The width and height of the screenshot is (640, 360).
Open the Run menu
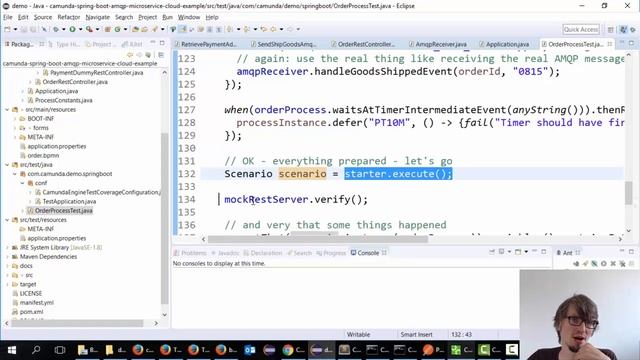[x=167, y=17]
